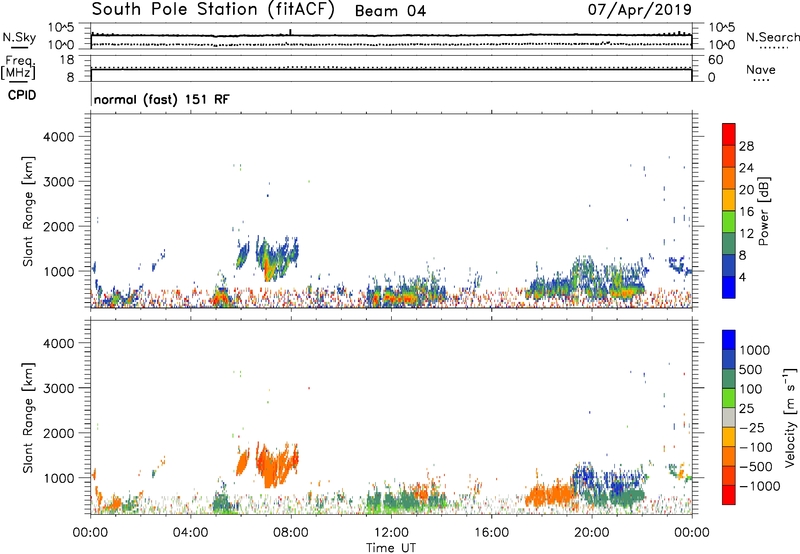Click the "24" power colorbar label
Image resolution: width=800 pixels, height=554 pixels.
746,168
